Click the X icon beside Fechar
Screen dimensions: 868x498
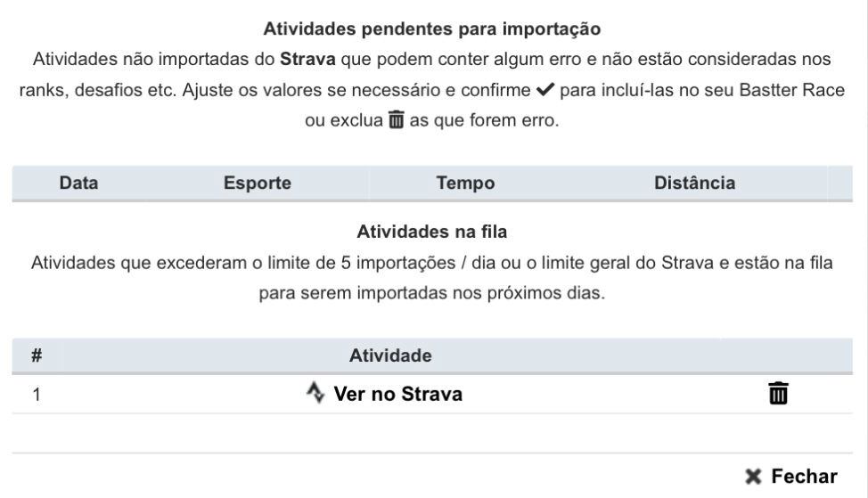pos(755,477)
